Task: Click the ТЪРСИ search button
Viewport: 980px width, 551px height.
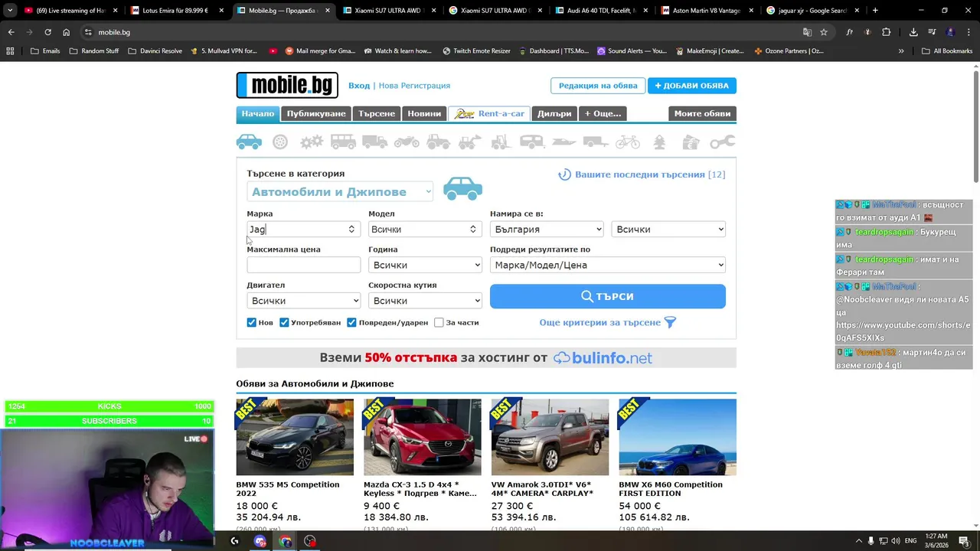Action: 608,296
